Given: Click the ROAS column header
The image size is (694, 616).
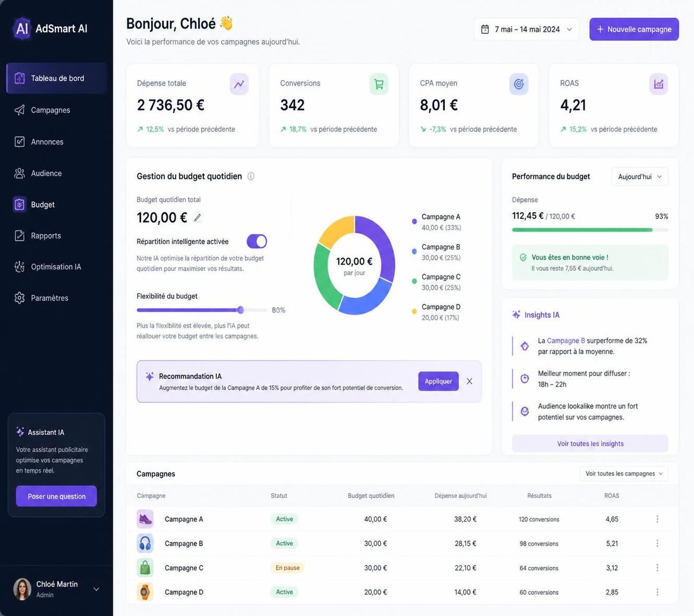Looking at the screenshot, I should (612, 496).
